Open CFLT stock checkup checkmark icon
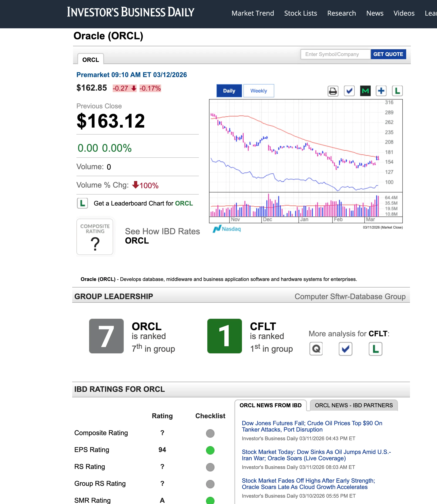The height and width of the screenshot is (504, 437). [x=345, y=349]
